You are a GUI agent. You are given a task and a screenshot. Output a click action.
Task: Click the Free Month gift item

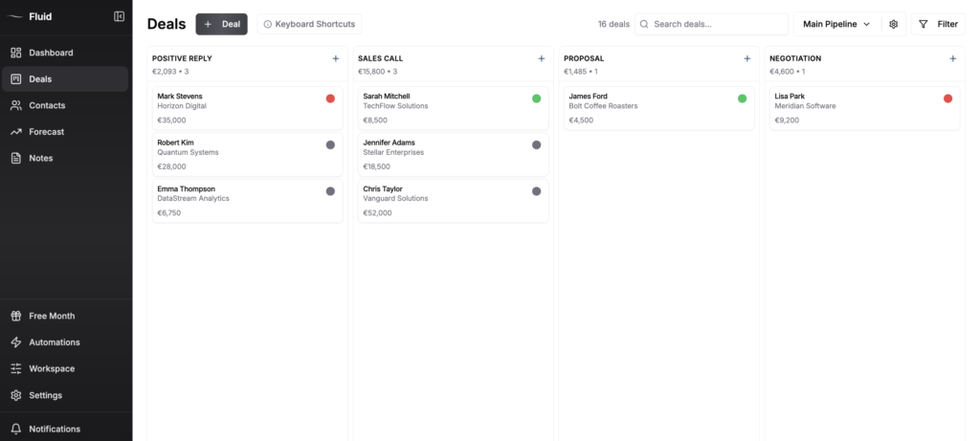click(52, 316)
